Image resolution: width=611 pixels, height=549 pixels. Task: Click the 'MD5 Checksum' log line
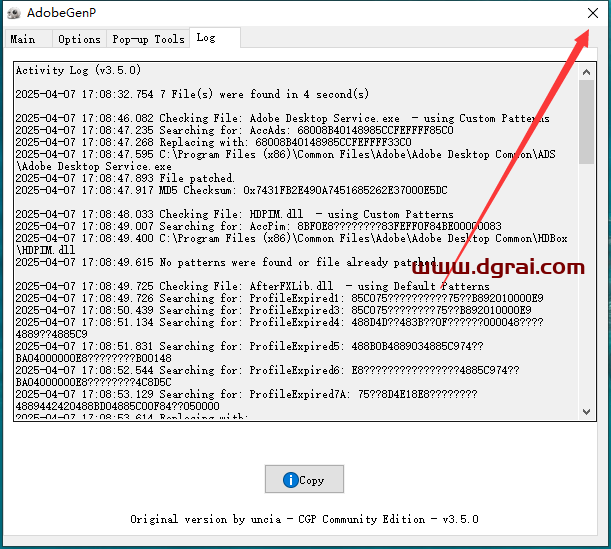(x=231, y=190)
